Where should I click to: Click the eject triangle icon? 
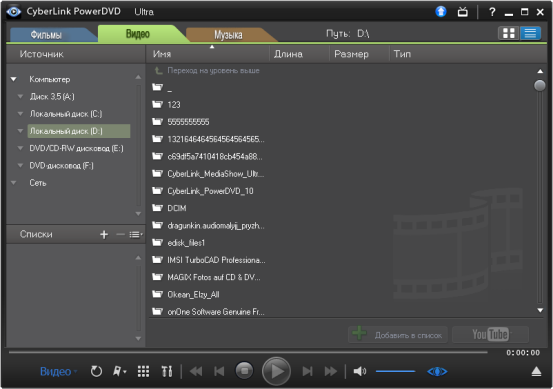536,371
